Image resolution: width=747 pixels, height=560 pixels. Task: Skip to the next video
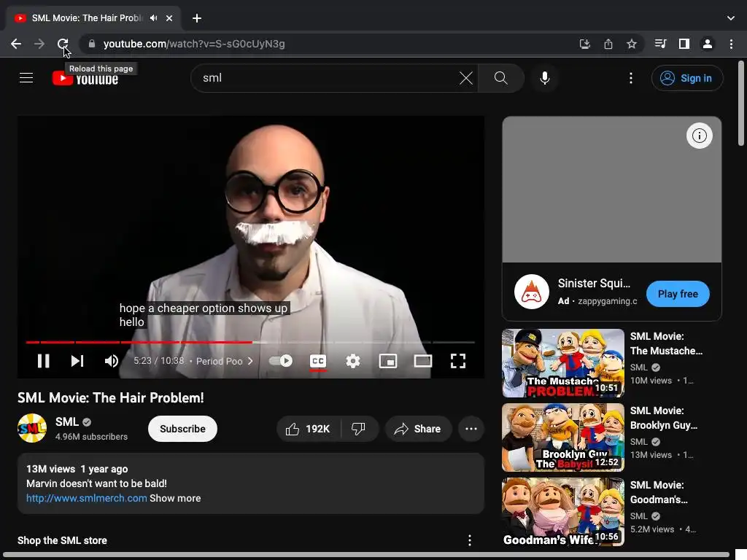click(77, 361)
